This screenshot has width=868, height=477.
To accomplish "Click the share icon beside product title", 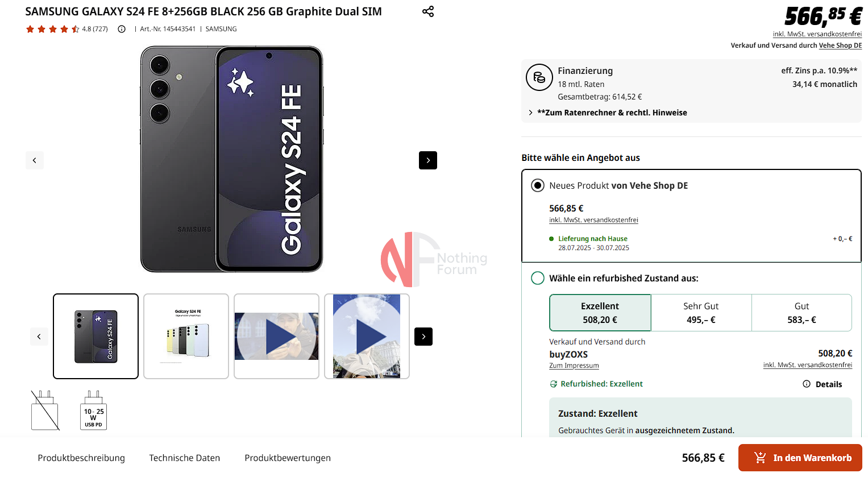I will tap(428, 11).
